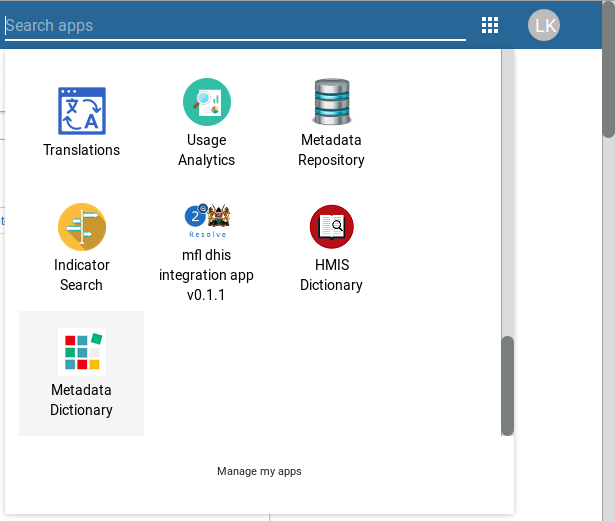Click the Translations text label
Screen dimensions: 615x521
tap(82, 150)
